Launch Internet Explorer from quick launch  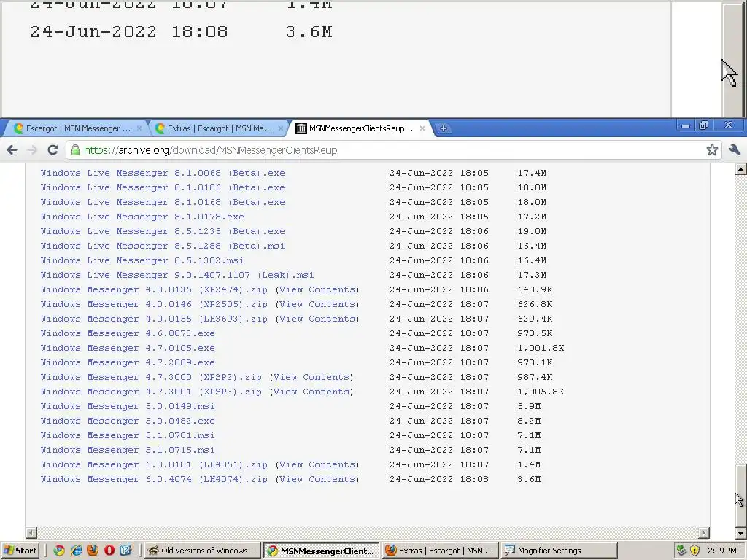[76, 551]
